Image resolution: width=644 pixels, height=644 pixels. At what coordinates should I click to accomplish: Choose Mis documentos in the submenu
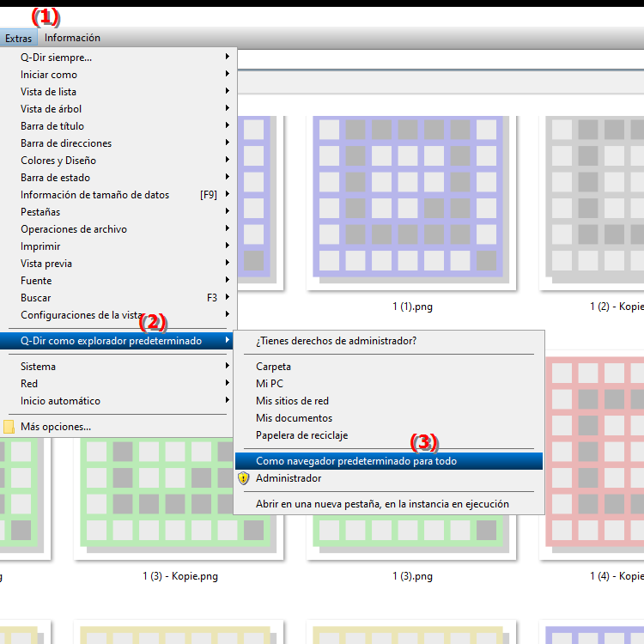point(389,418)
